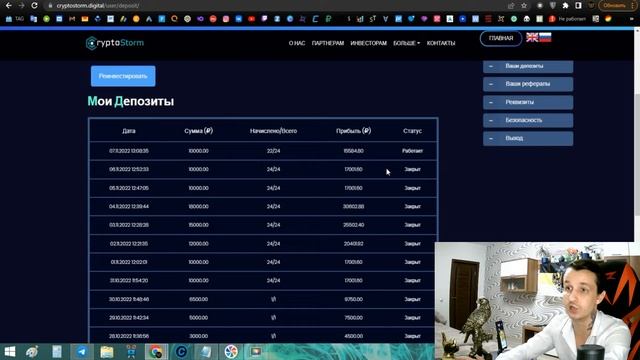Click the 'Прибыль' column header

[x=353, y=131]
